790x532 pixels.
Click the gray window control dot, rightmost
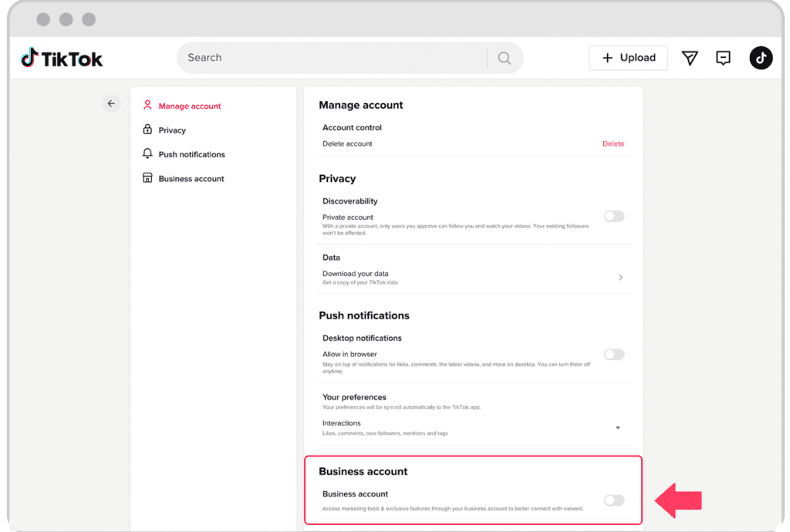pyautogui.click(x=89, y=19)
